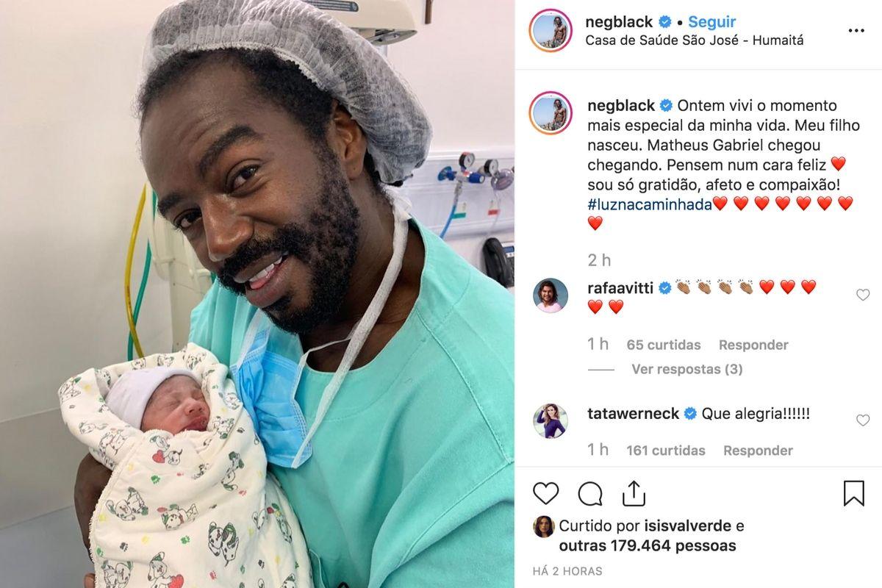
Task: Open isisvalverde's profile from likes
Action: click(688, 526)
